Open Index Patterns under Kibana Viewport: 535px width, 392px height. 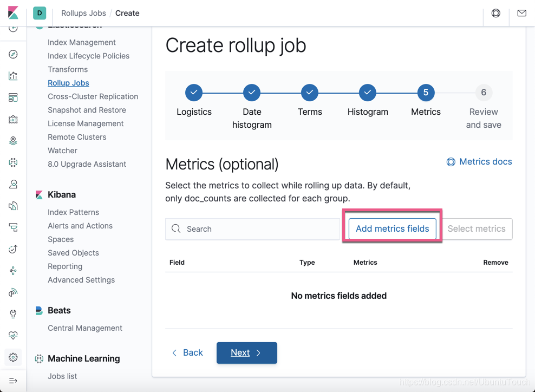click(73, 212)
